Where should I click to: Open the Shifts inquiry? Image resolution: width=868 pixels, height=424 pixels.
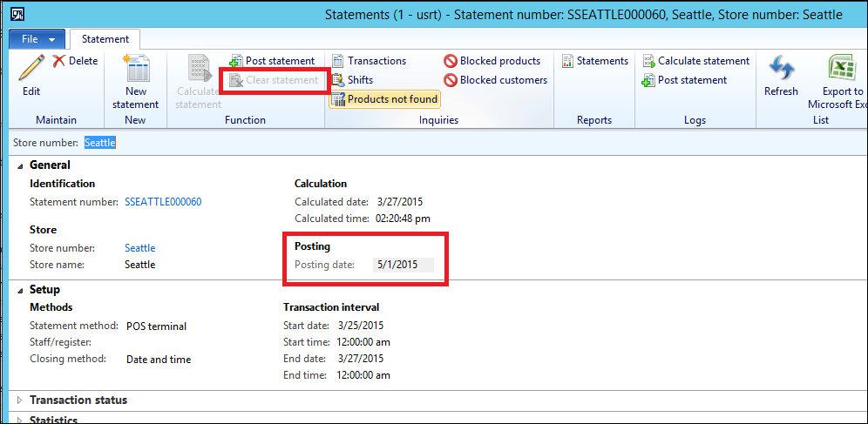pos(353,80)
